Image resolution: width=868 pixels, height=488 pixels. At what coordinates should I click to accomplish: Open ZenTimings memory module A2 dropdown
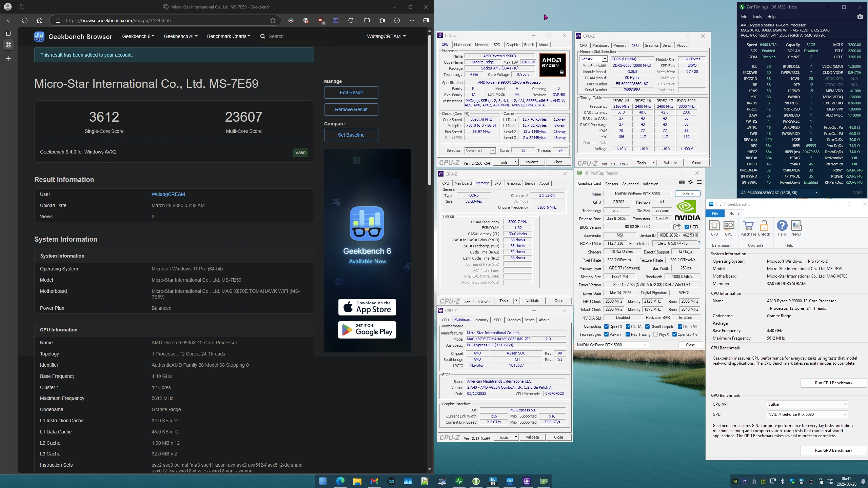780,193
